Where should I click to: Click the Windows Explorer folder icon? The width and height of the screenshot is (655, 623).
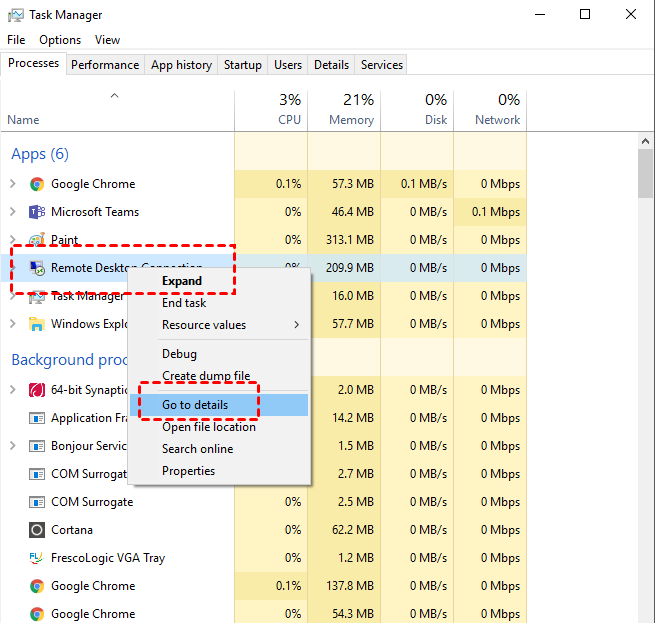coord(37,324)
